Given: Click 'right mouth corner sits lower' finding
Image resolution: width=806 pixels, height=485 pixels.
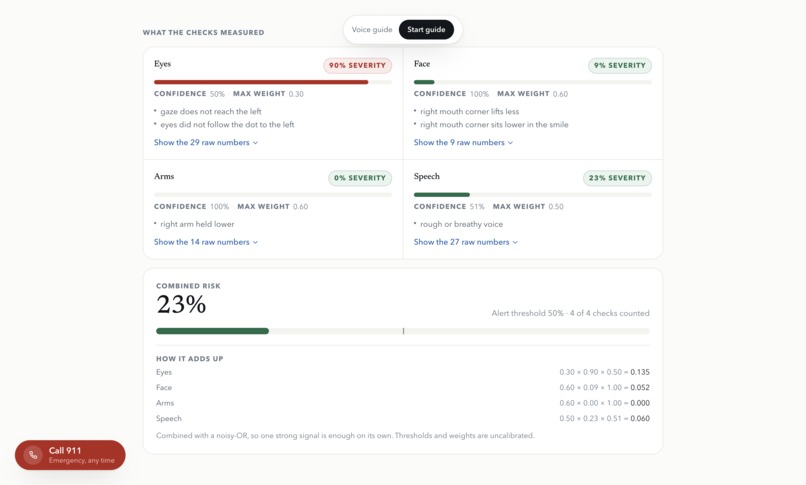Looking at the screenshot, I should (494, 124).
